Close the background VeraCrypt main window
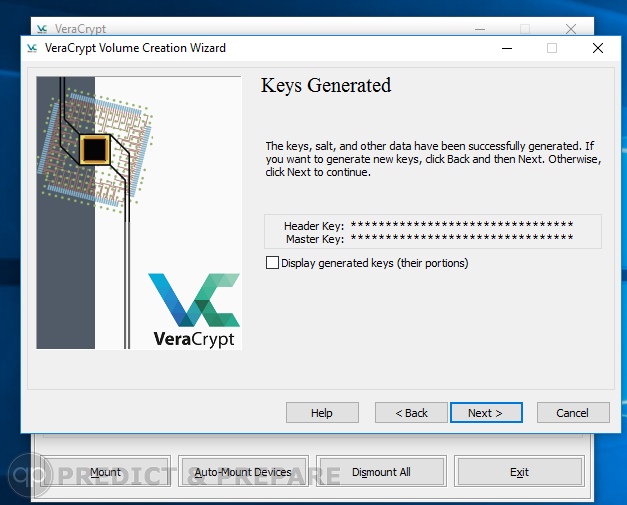Image resolution: width=627 pixels, height=505 pixels. (x=571, y=29)
